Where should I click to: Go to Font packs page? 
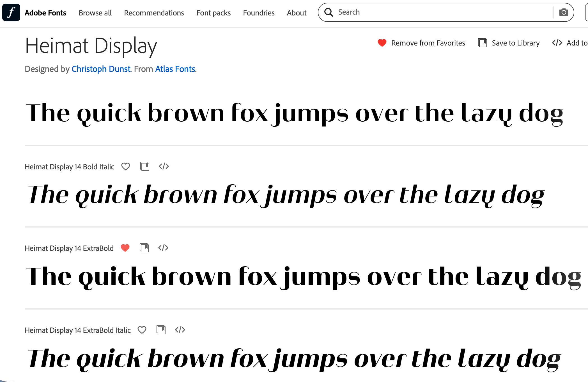pos(213,13)
